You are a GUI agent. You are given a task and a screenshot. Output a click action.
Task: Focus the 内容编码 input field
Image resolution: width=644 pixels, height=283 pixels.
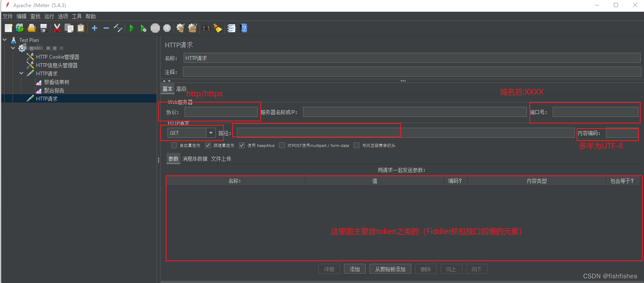point(622,133)
